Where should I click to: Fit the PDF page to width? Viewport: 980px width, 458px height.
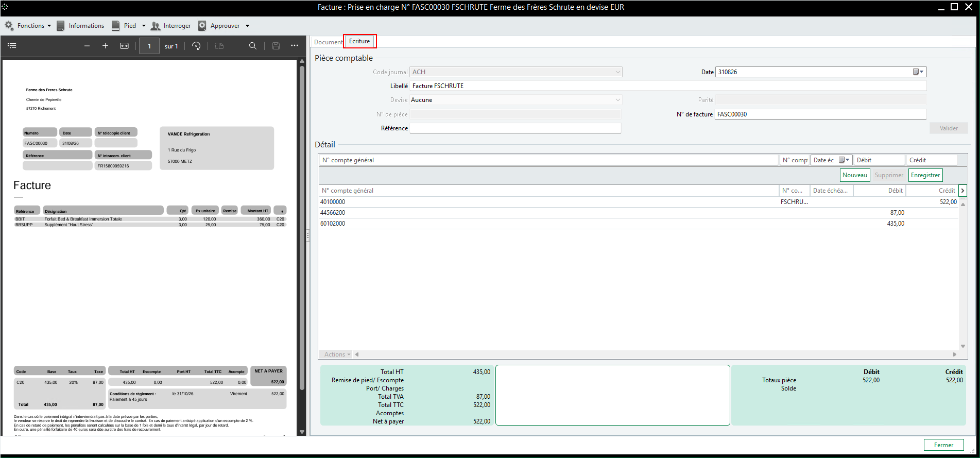[x=124, y=46]
